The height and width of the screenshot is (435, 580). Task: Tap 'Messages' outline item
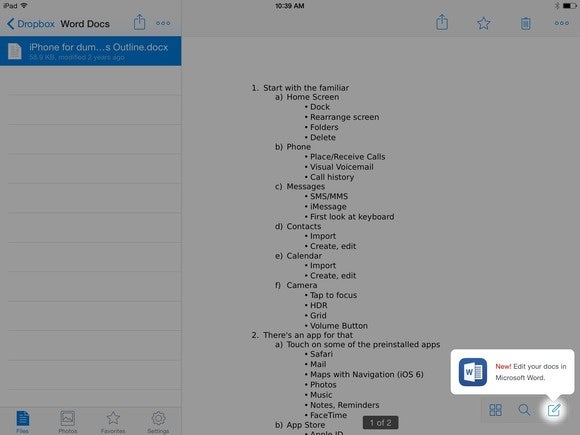click(x=306, y=186)
